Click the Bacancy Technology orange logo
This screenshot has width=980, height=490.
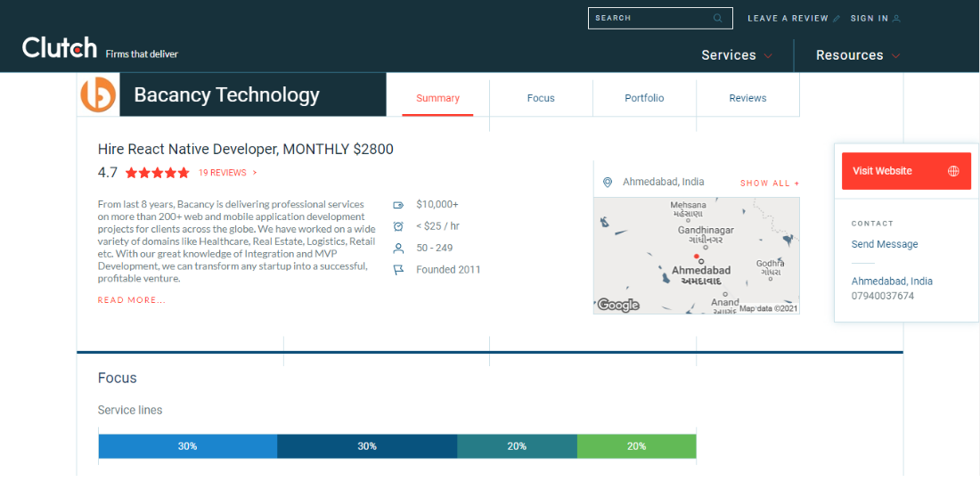click(x=98, y=95)
